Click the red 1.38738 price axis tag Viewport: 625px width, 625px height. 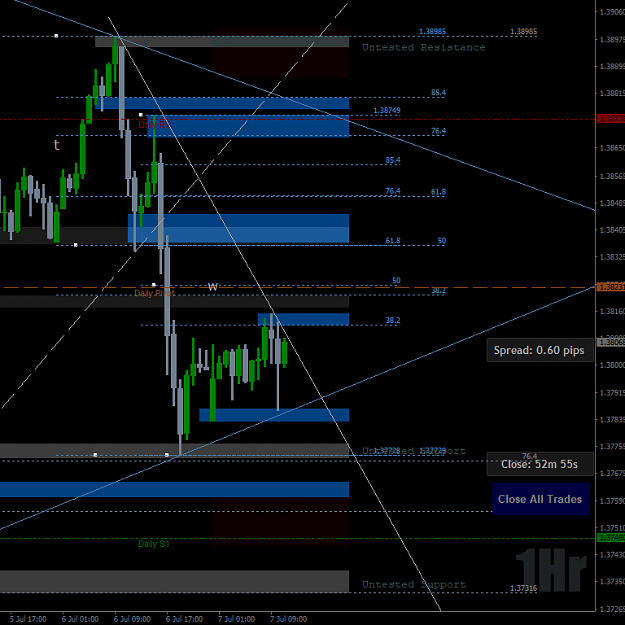pyautogui.click(x=611, y=119)
